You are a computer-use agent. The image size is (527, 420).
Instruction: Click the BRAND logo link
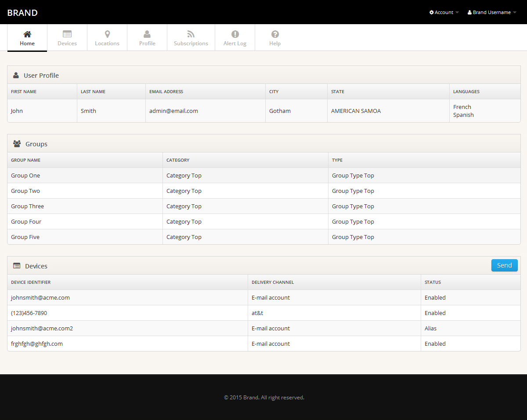click(22, 12)
